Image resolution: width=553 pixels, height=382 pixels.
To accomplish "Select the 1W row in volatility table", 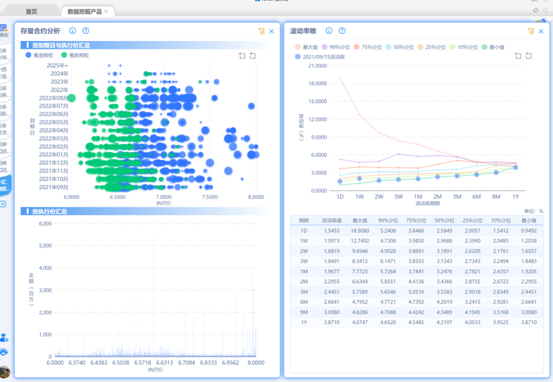I will [x=417, y=241].
